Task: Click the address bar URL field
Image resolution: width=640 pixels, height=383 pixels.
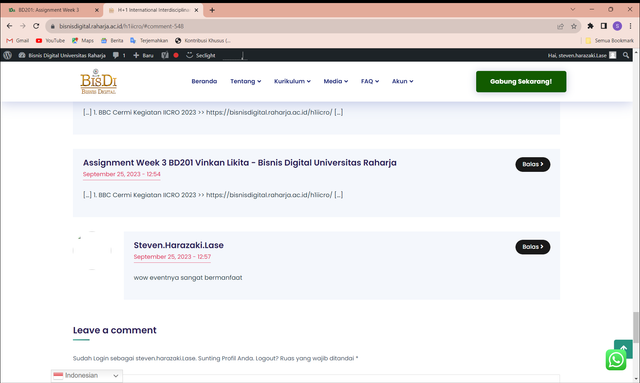Action: point(301,26)
